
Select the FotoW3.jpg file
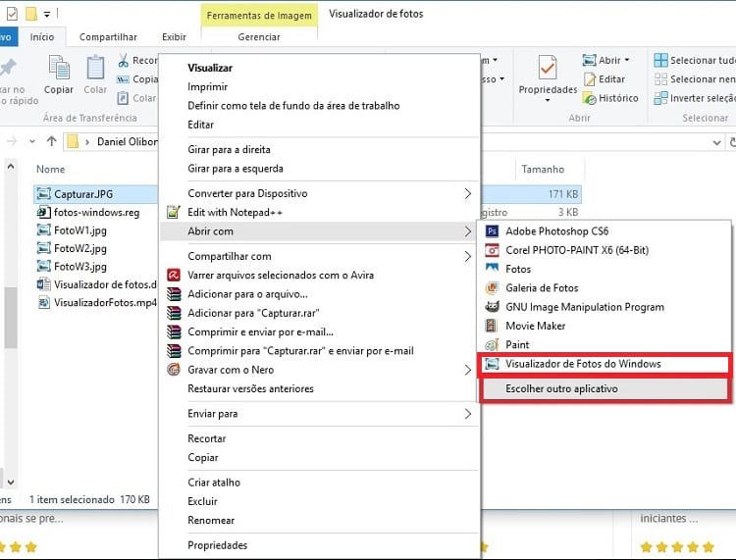point(72,267)
